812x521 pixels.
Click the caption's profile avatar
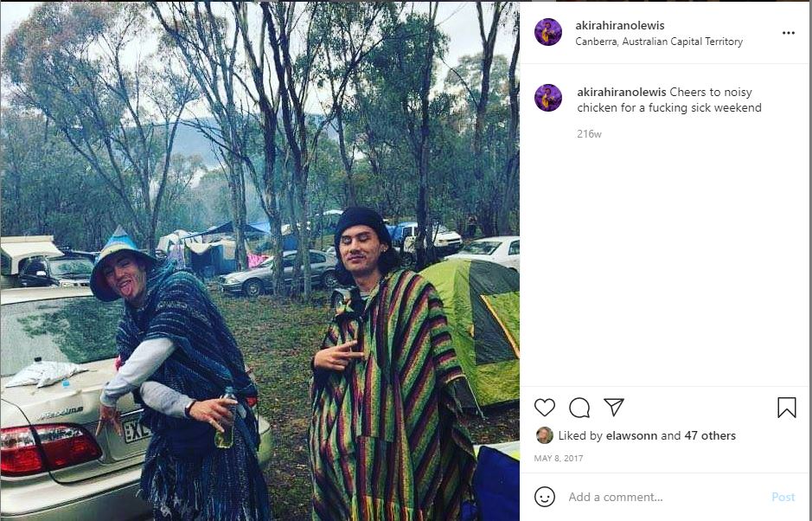pyautogui.click(x=548, y=98)
